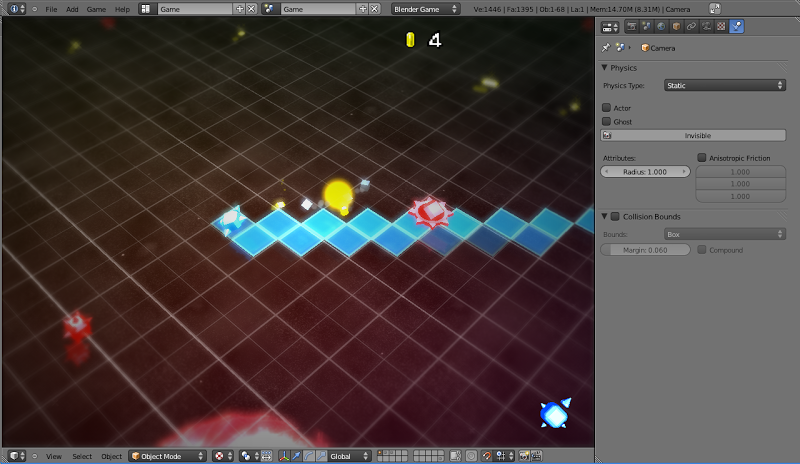
Task: Toggle the Ghost checkbox
Action: [606, 122]
